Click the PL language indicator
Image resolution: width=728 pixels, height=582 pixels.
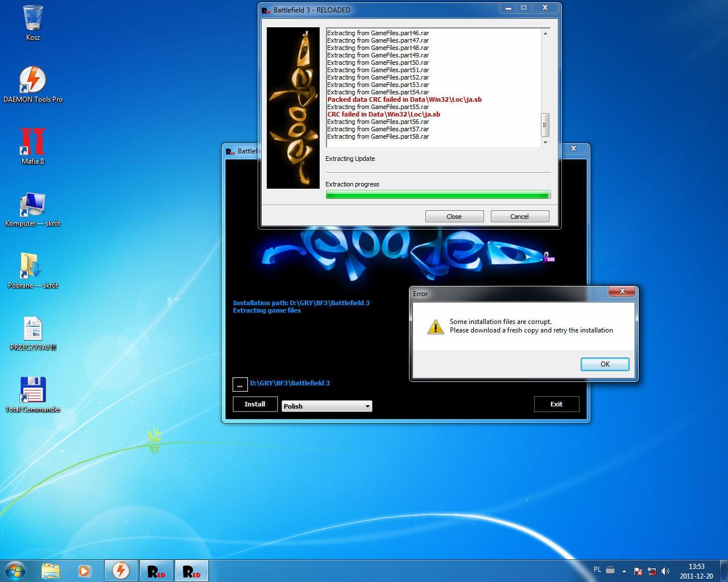point(597,569)
